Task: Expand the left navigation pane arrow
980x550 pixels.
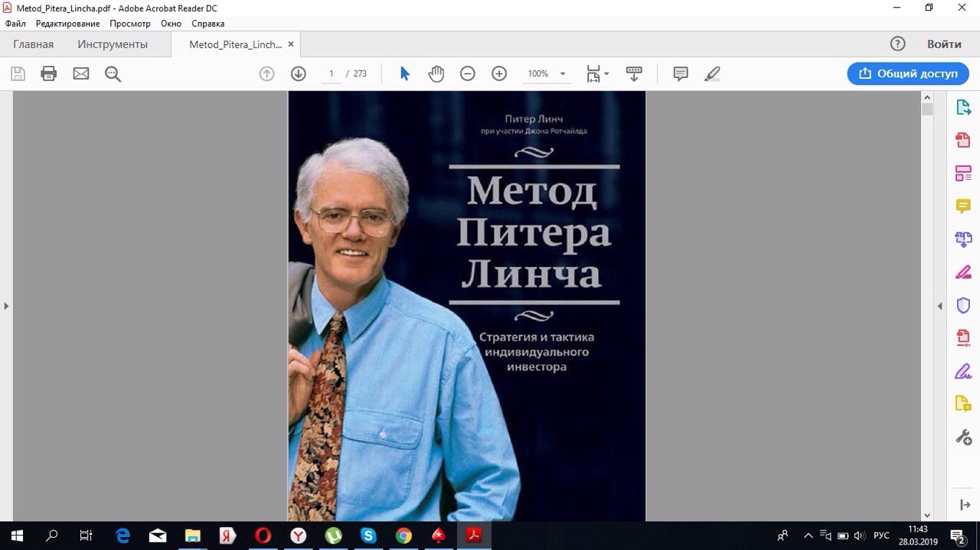Action: click(6, 306)
